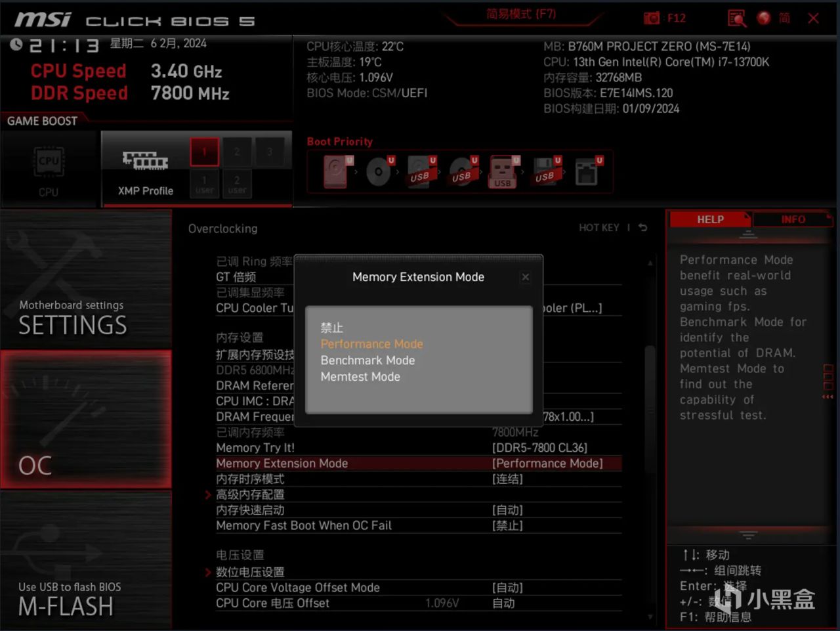840x631 pixels.
Task: Select the optical disc boot device icon
Action: click(379, 171)
